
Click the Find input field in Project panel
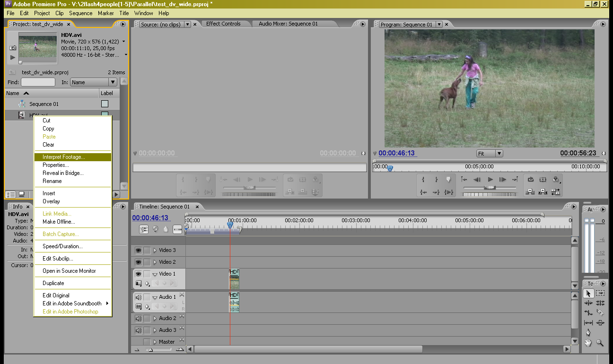[x=38, y=82]
